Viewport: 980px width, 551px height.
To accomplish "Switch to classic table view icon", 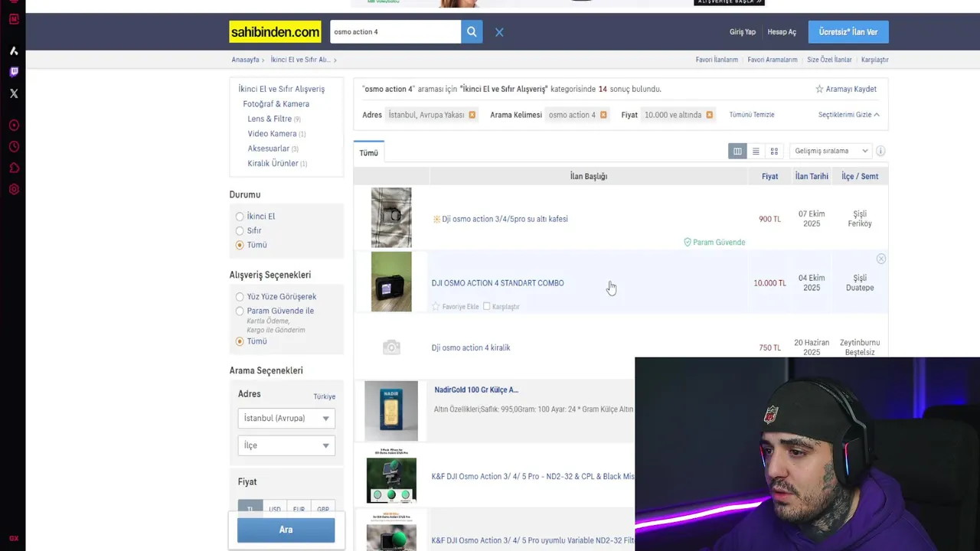I will coord(737,151).
